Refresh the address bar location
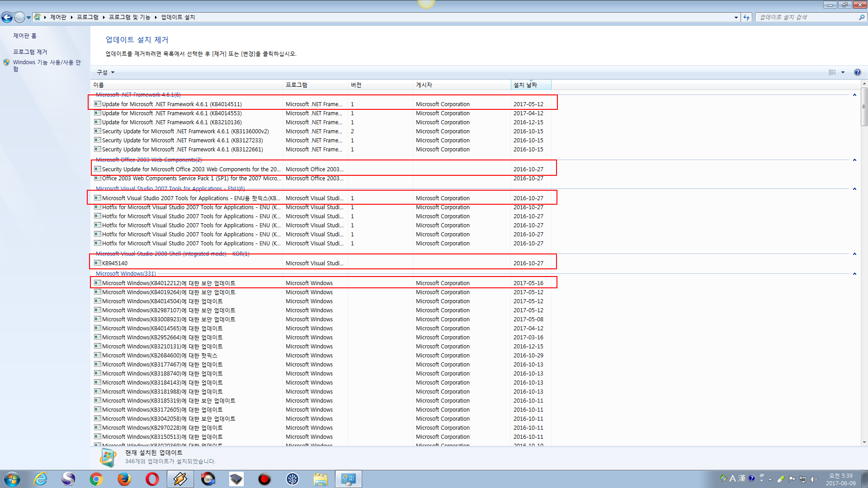 pos(746,17)
